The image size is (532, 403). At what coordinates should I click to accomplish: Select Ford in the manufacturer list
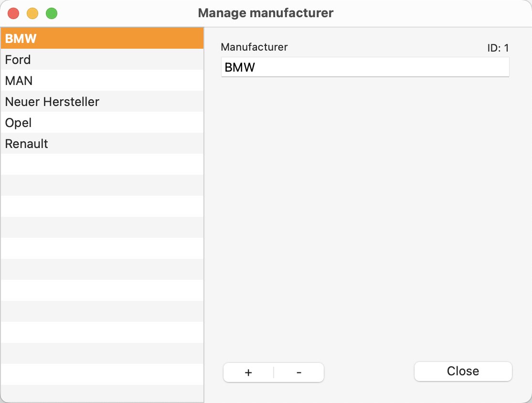click(x=102, y=59)
